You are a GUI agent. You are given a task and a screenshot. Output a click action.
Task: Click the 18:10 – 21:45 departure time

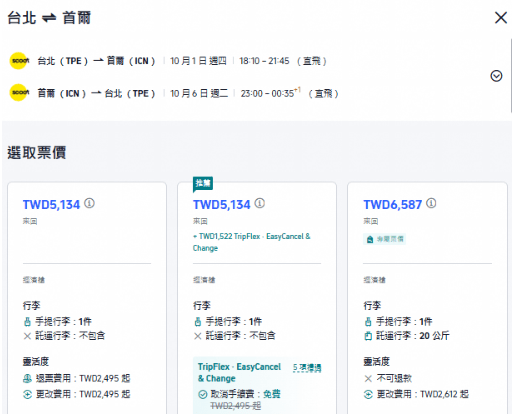click(264, 61)
